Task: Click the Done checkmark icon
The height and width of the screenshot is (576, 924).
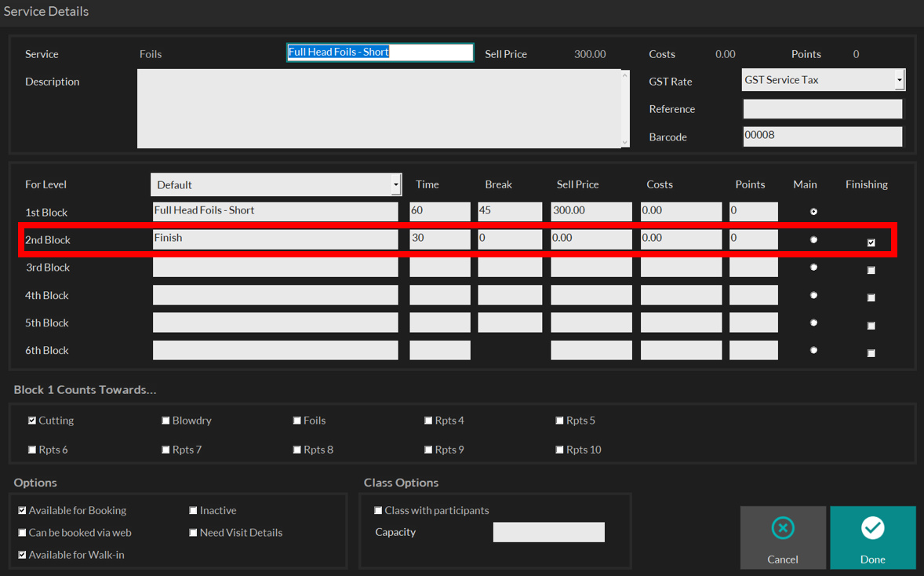Action: (x=872, y=527)
